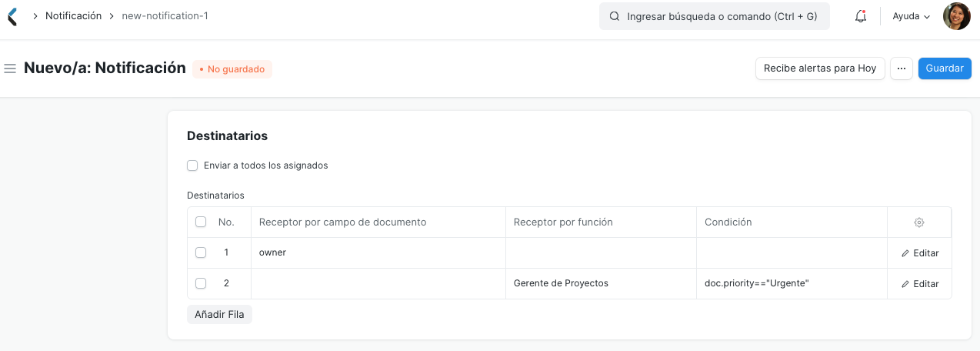Click 'Gerente de Proyectos' cell
Viewport: 980px width, 351px height.
click(601, 283)
